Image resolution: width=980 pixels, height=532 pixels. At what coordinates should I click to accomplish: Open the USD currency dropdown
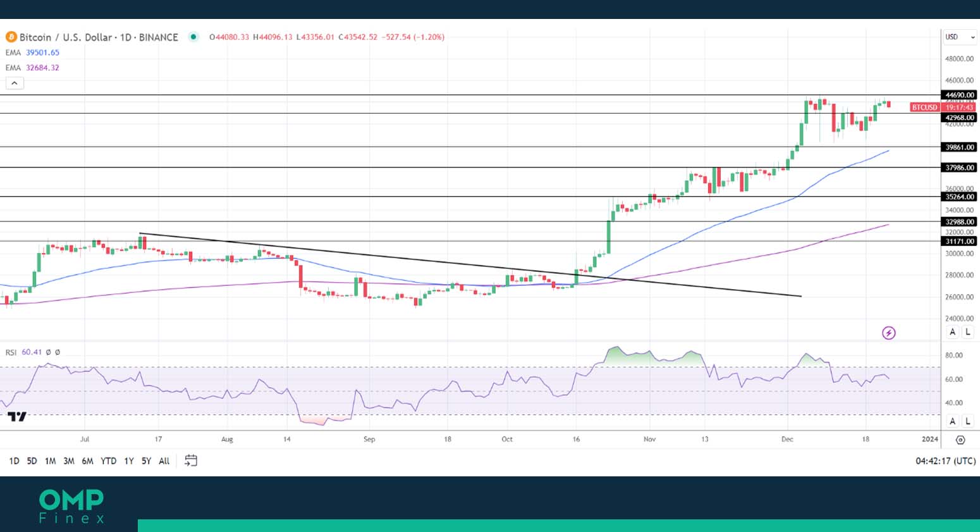coord(960,37)
